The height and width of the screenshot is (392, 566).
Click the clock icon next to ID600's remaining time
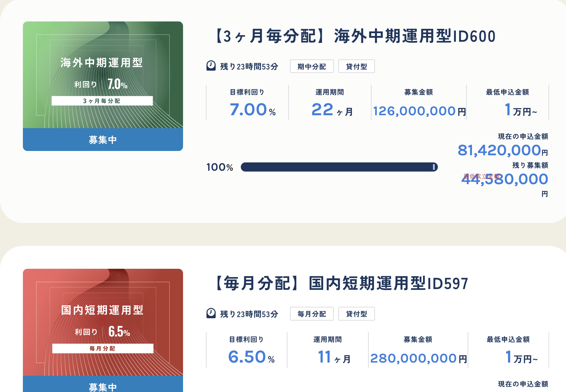(211, 66)
